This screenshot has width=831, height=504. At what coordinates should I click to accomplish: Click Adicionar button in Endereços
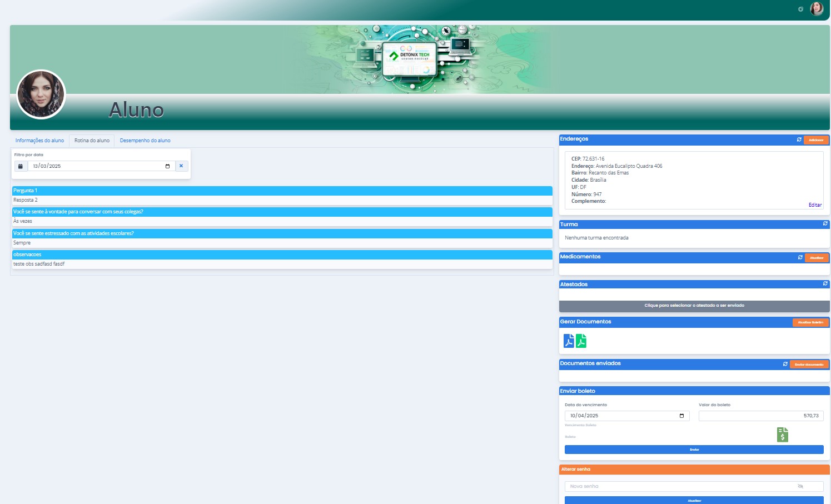click(816, 140)
